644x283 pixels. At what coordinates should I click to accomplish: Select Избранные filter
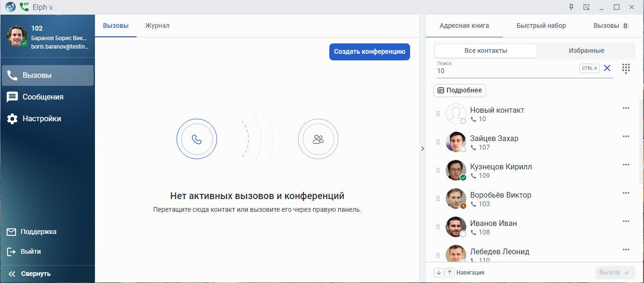(586, 51)
